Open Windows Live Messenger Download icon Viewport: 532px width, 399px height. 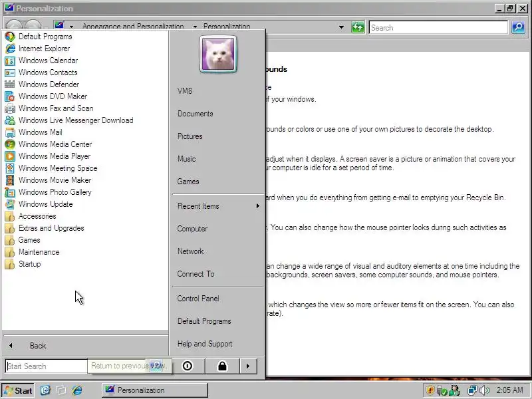(10, 120)
